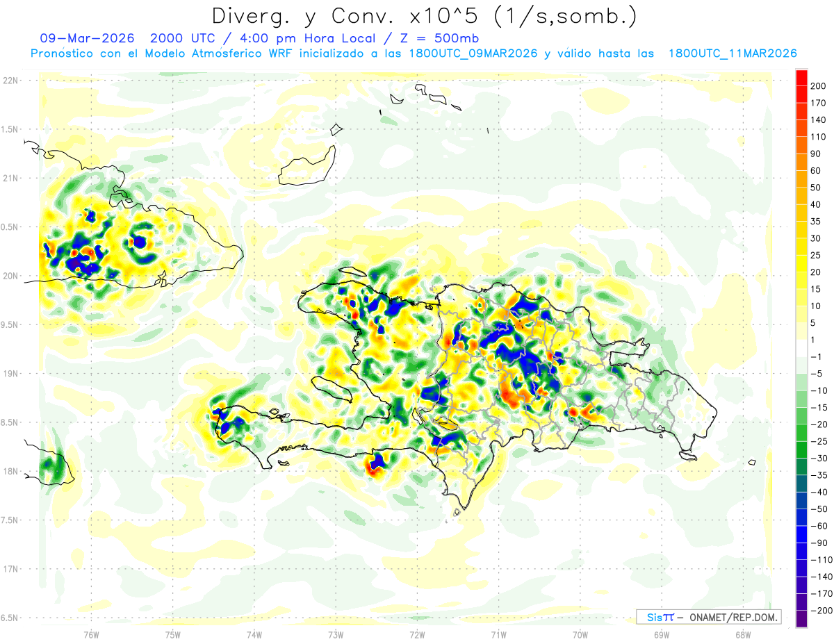Select the 9.5N latitude label
The height and width of the screenshot is (644, 834).
(x=10, y=324)
